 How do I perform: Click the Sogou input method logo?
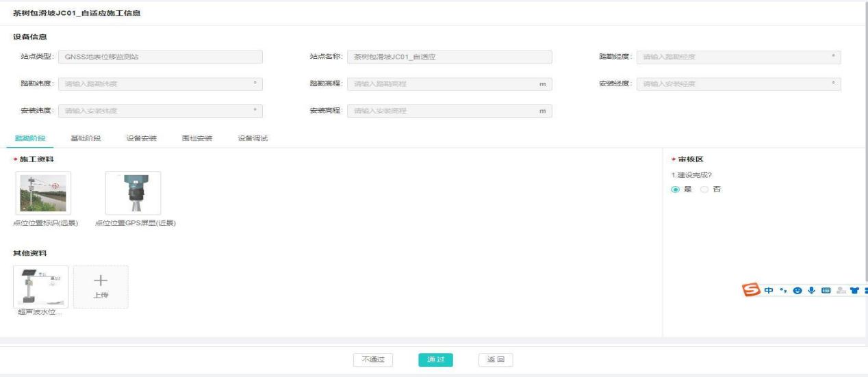tap(751, 290)
